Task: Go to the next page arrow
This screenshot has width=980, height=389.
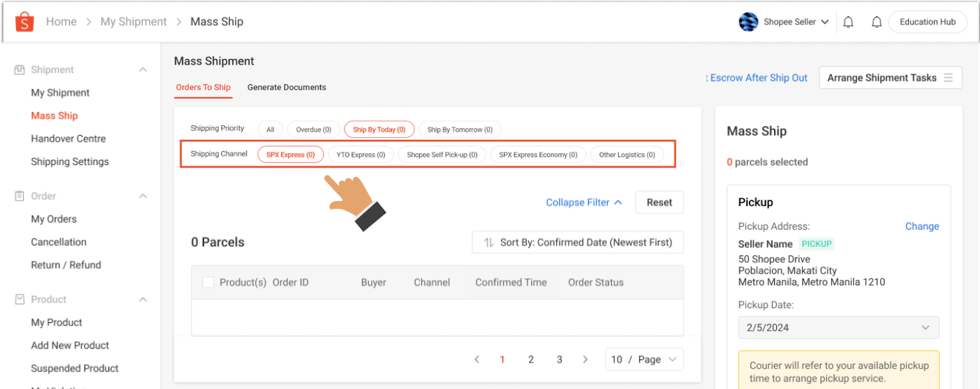Action: [585, 360]
